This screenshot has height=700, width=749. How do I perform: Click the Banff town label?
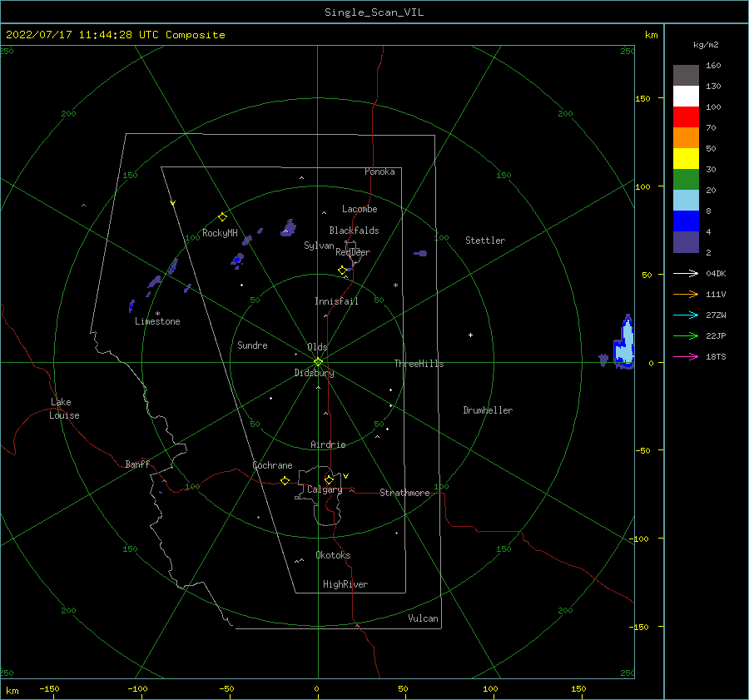point(137,464)
